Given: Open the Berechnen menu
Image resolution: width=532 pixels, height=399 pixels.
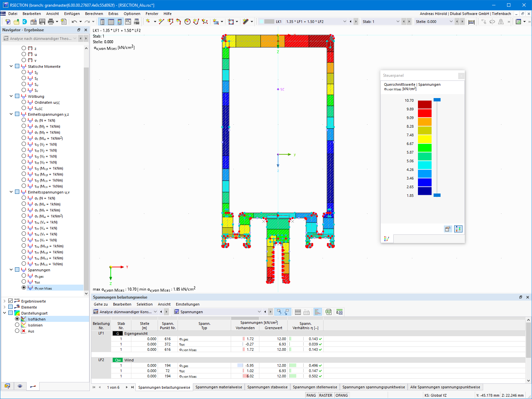Looking at the screenshot, I should pyautogui.click(x=94, y=14).
